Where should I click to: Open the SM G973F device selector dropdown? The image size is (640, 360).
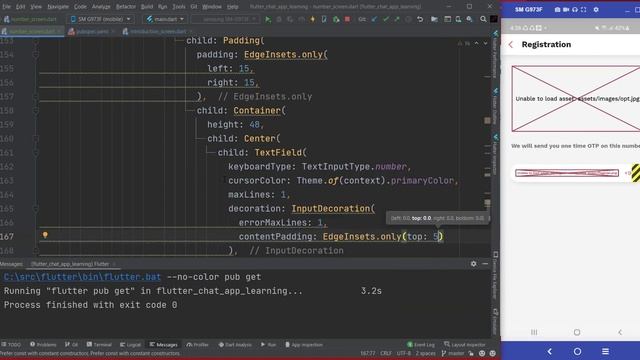pyautogui.click(x=100, y=19)
